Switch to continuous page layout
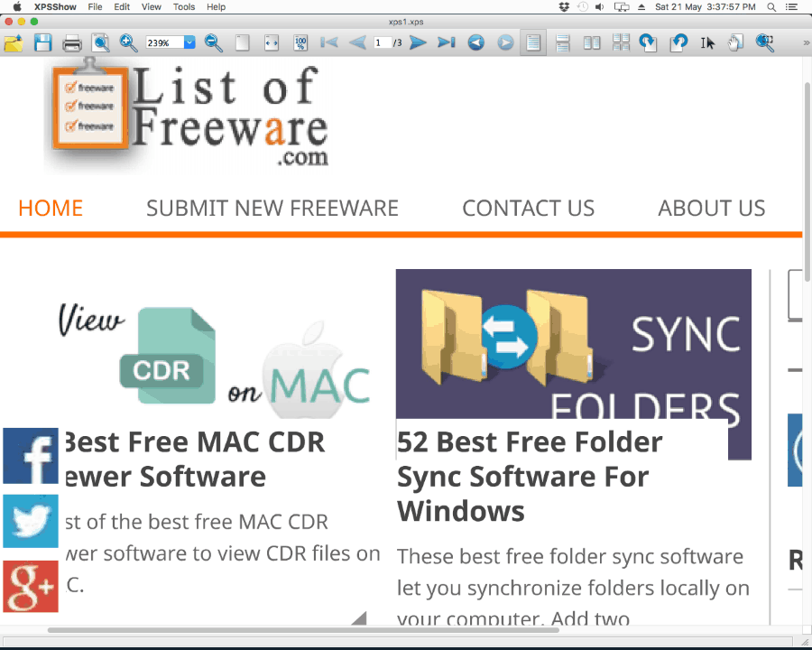The height and width of the screenshot is (650, 812). click(562, 42)
